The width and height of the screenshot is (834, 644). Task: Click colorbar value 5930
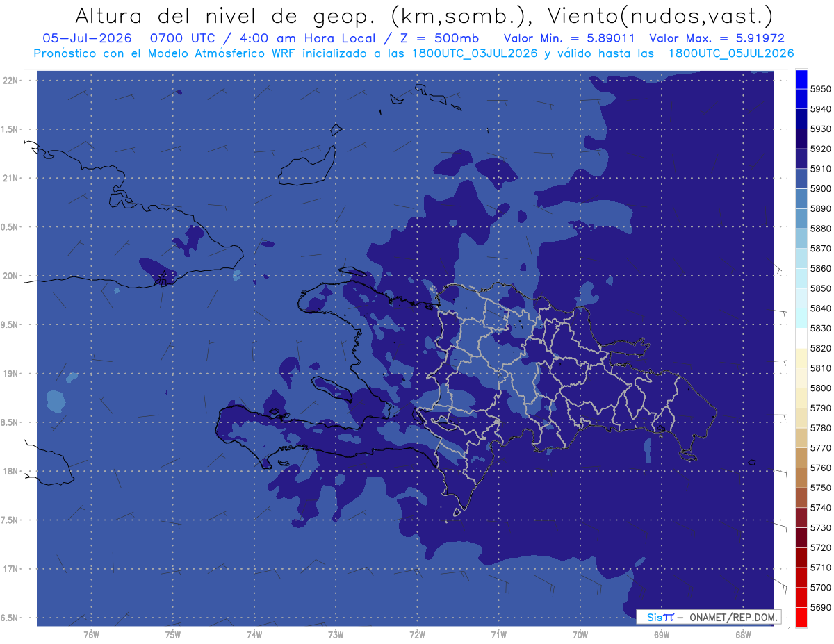(x=820, y=129)
